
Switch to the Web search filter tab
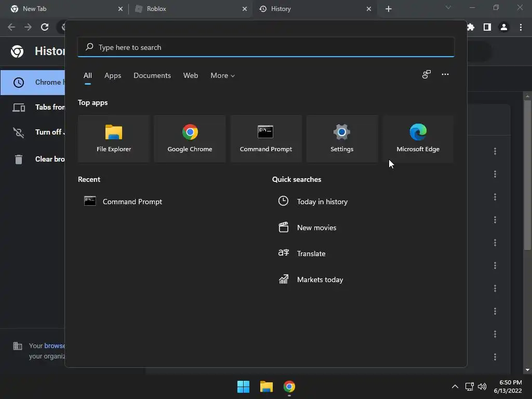tap(190, 76)
